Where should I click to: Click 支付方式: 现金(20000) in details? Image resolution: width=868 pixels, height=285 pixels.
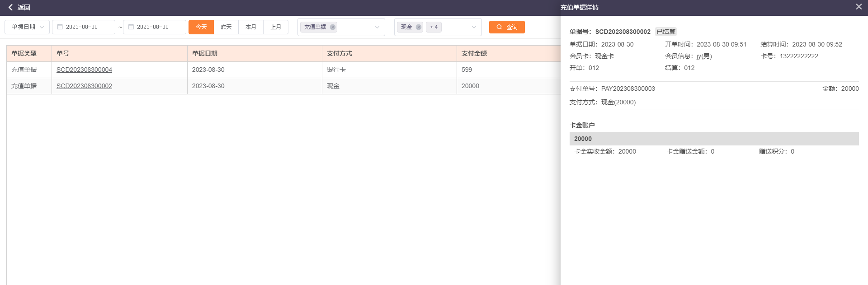[x=603, y=102]
